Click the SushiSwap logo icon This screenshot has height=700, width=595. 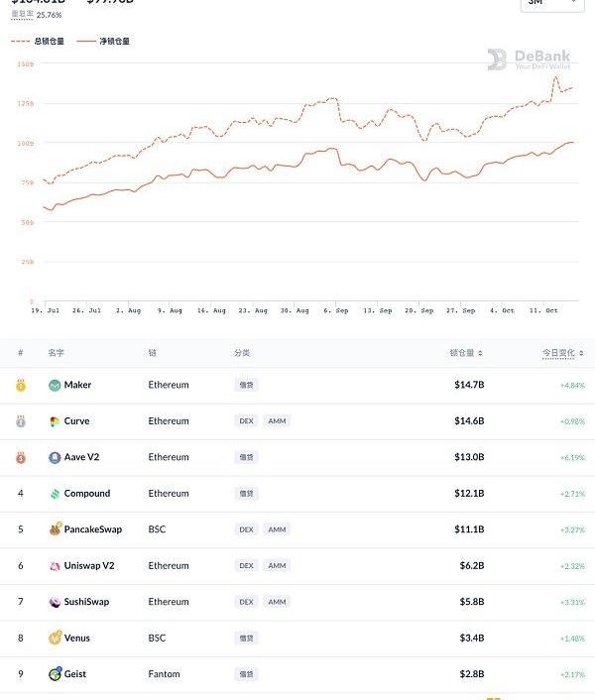[55, 602]
